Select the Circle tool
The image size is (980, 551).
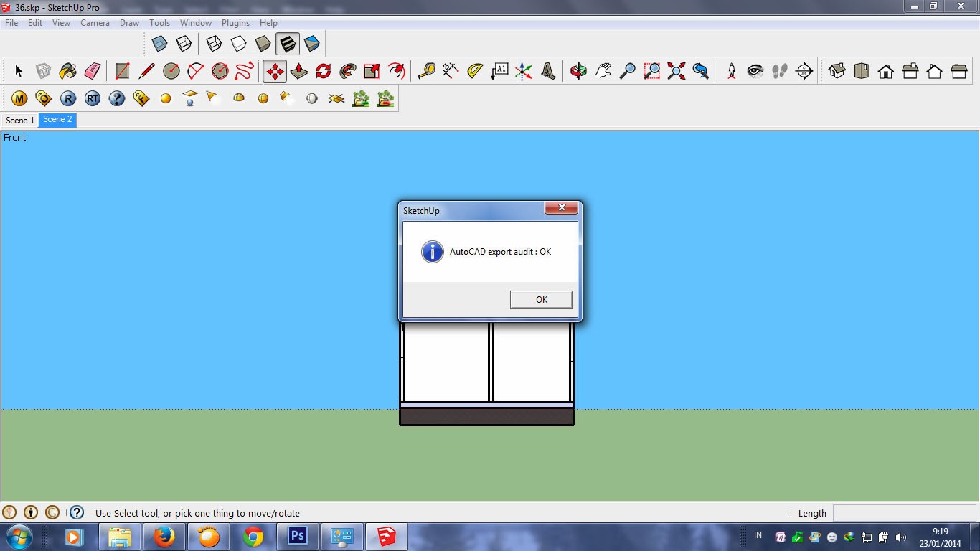pos(171,71)
